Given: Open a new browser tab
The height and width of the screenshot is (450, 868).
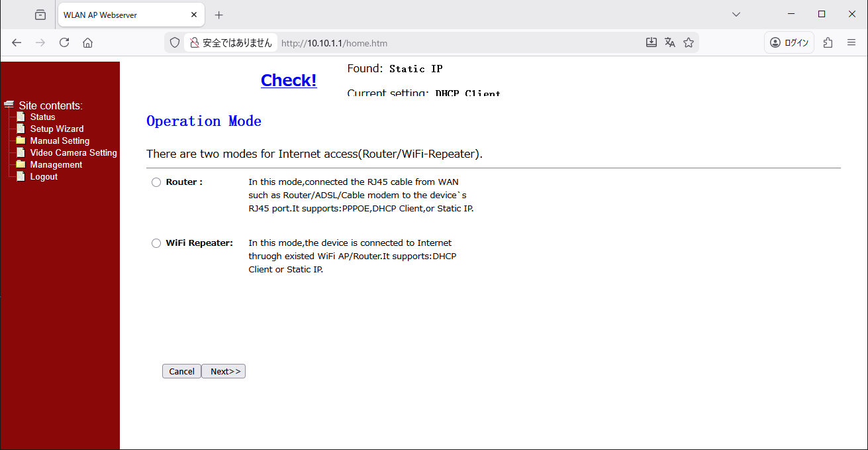Looking at the screenshot, I should (219, 15).
